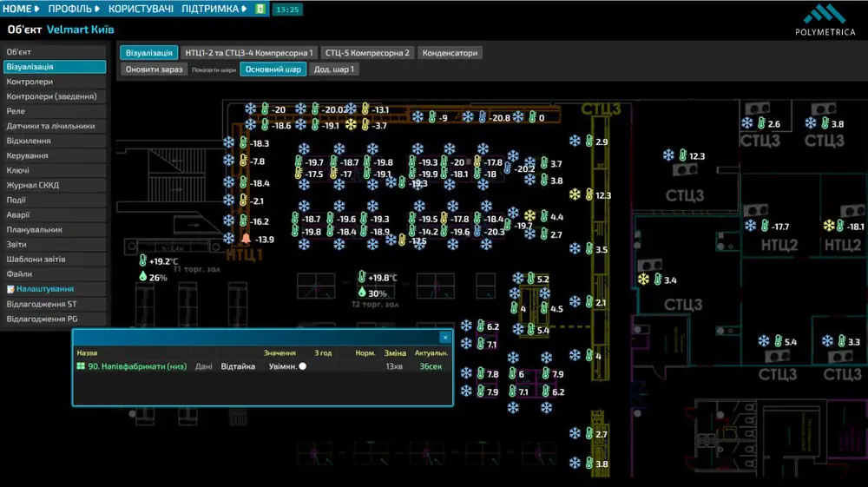Switch to НТЦ1-2 та СТЦ3-4 Компресорна 1 tab
The height and width of the screenshot is (487, 868).
click(249, 53)
